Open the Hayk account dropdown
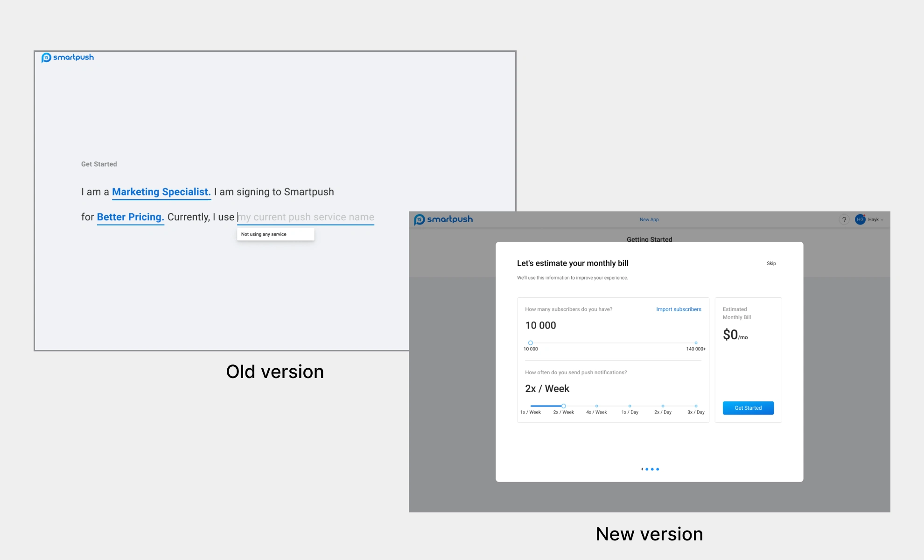924x560 pixels. pyautogui.click(x=874, y=220)
